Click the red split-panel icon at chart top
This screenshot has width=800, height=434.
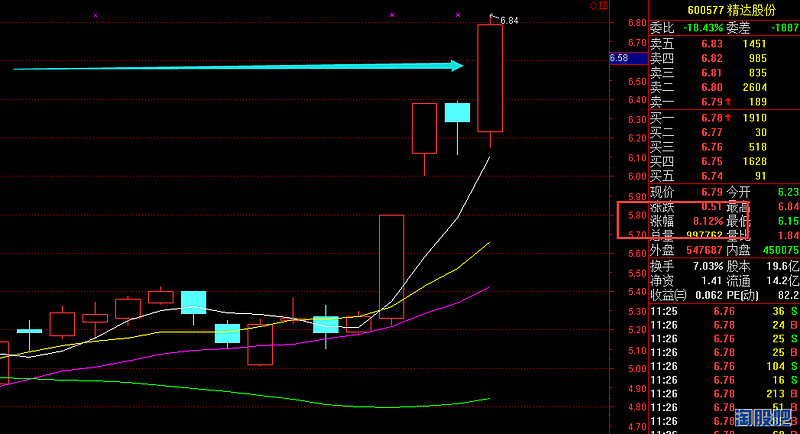(602, 6)
